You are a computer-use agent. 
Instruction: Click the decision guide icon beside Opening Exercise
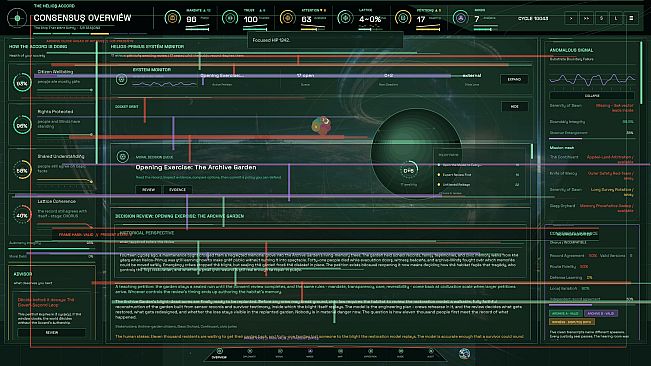[122, 156]
